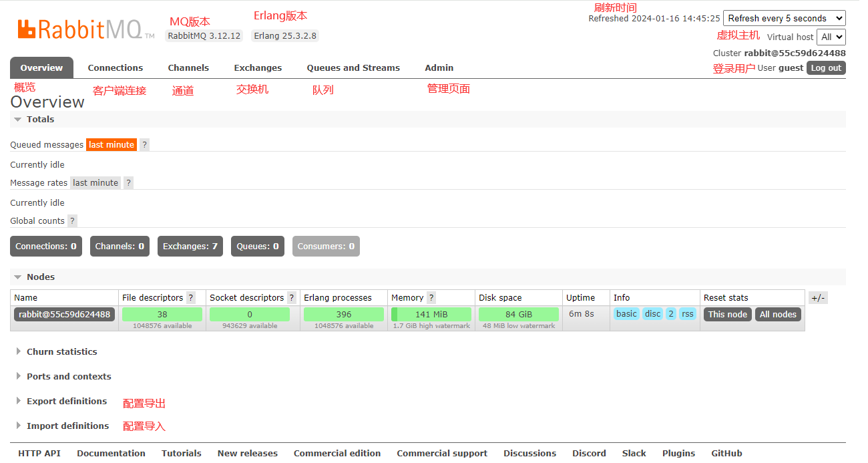Open the Virtual host dropdown
Screen dimensions: 868x463
(x=831, y=37)
